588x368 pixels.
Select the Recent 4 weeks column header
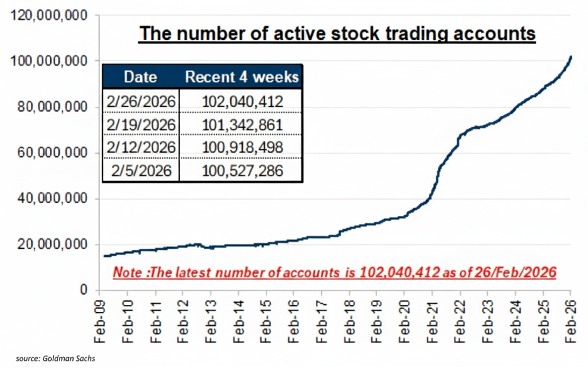pyautogui.click(x=242, y=77)
